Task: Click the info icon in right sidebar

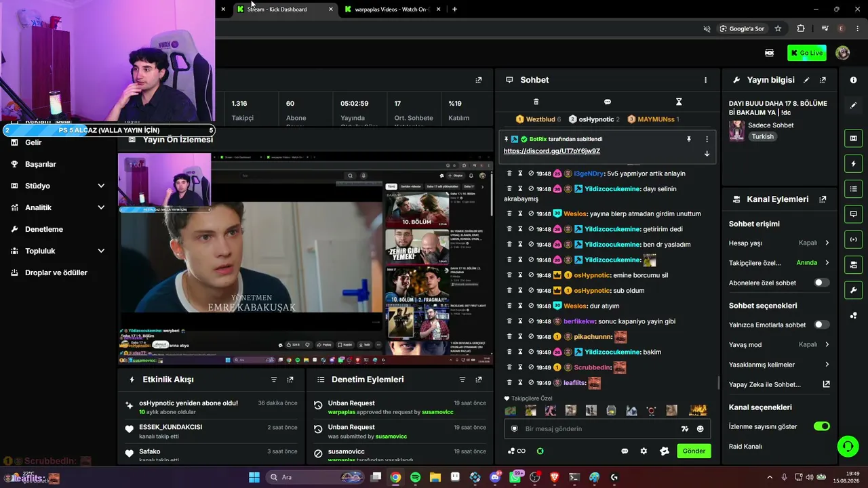Action: 853,80
